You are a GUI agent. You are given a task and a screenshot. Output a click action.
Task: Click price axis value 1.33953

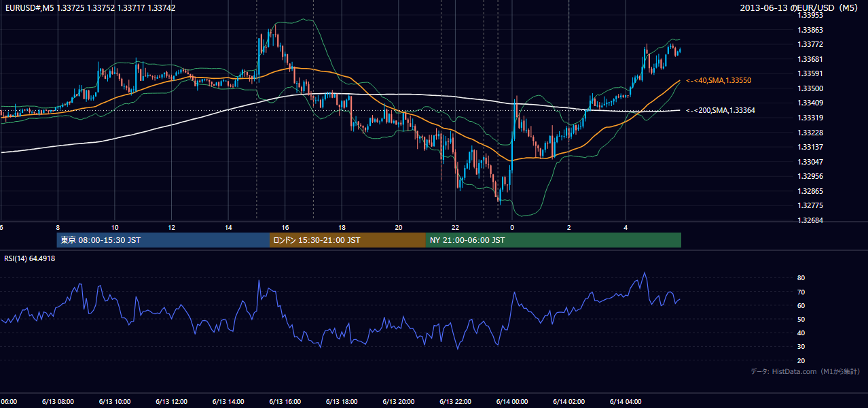click(x=810, y=15)
